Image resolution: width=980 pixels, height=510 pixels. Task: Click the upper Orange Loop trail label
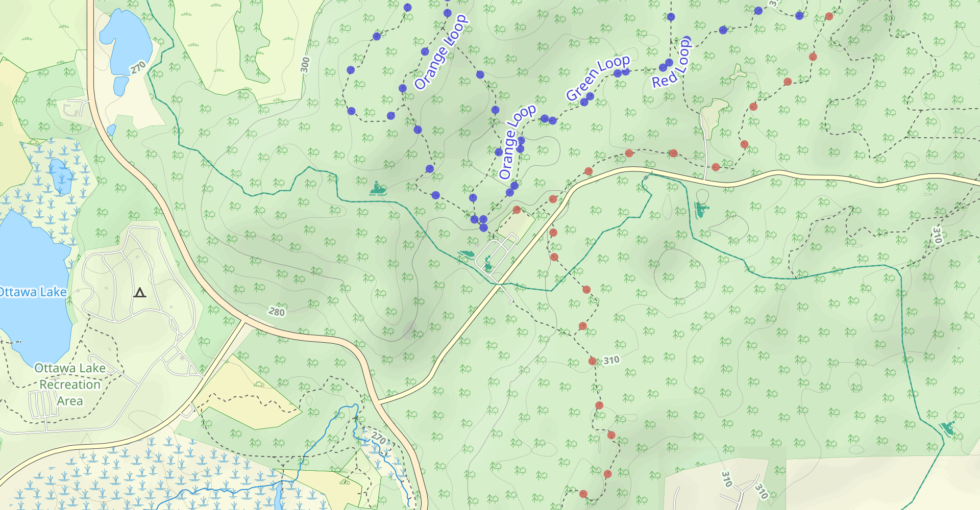pos(442,52)
